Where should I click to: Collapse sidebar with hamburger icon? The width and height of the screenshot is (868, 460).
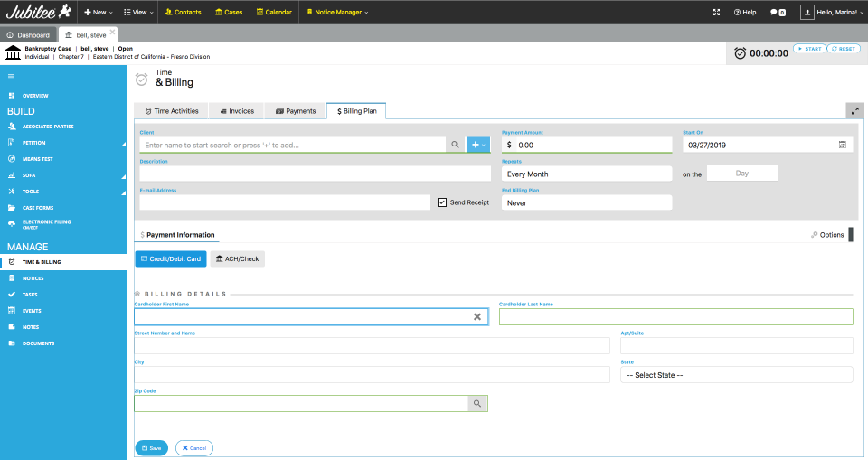[11, 77]
